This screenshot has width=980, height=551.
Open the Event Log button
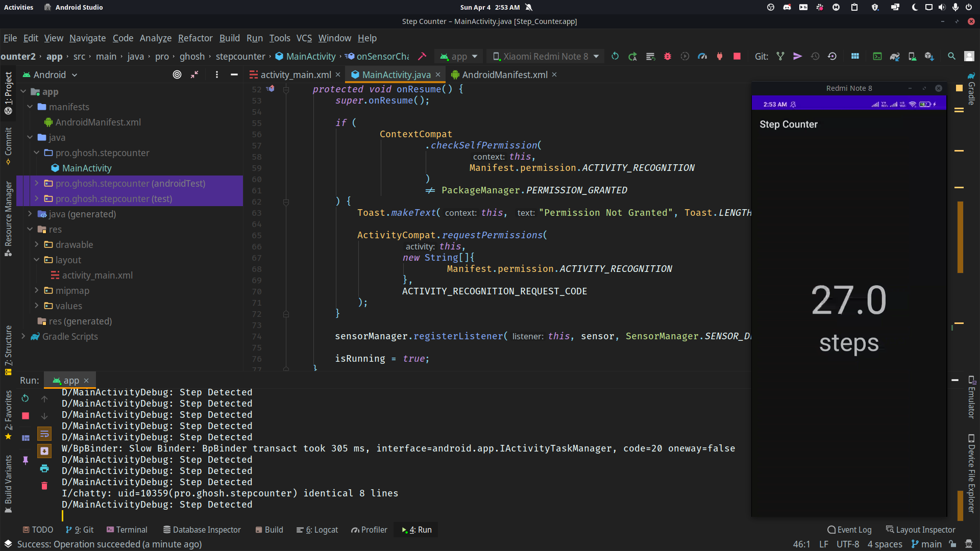[x=849, y=530]
